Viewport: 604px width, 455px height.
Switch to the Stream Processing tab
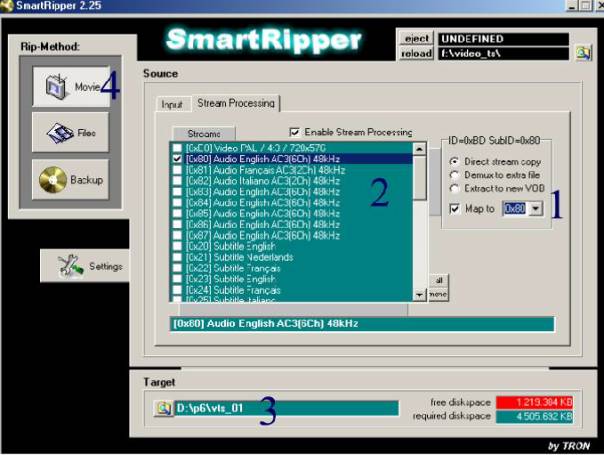point(236,103)
